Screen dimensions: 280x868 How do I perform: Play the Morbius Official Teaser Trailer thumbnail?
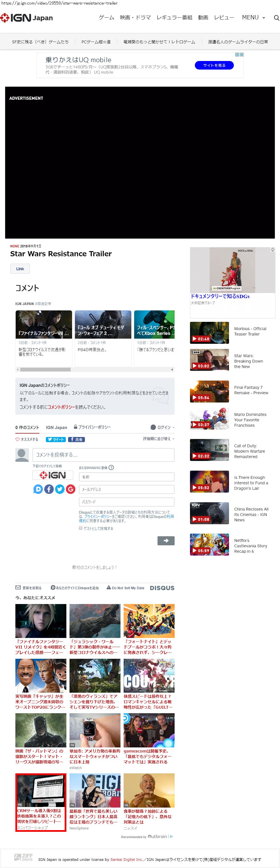pyautogui.click(x=209, y=333)
